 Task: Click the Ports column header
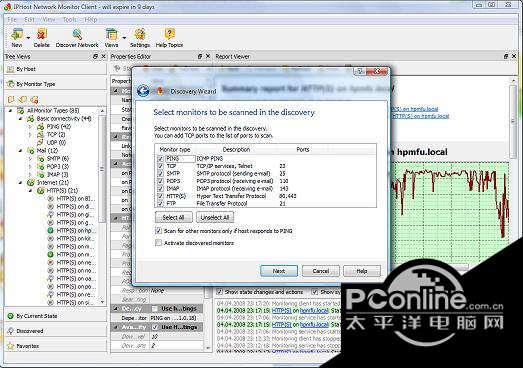pyautogui.click(x=303, y=149)
